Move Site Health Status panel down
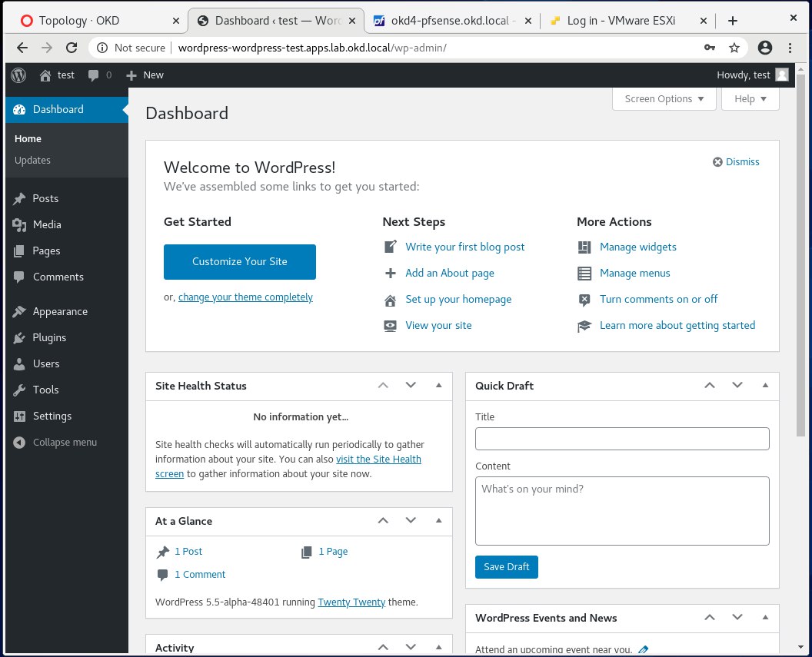The width and height of the screenshot is (812, 657). click(411, 386)
